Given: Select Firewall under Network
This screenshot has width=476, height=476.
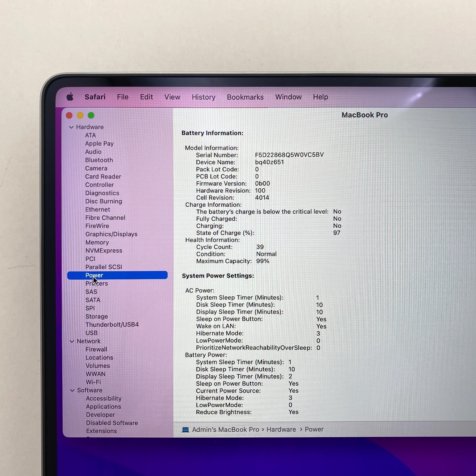Looking at the screenshot, I should tap(96, 350).
